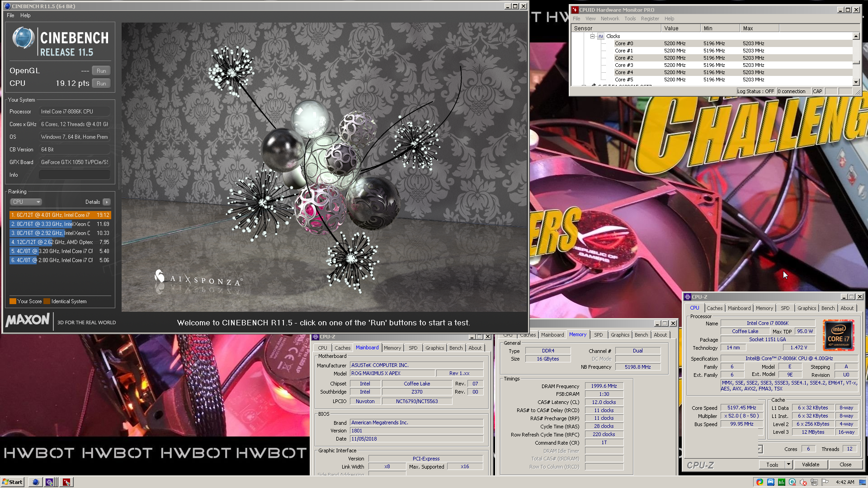Select ranking row 12C/12T @ 2.62 GHz AMD
The height and width of the screenshot is (488, 868).
[60, 242]
